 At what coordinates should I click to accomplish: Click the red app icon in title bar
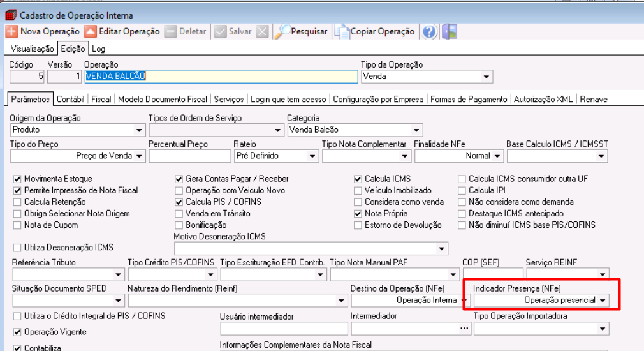click(11, 15)
